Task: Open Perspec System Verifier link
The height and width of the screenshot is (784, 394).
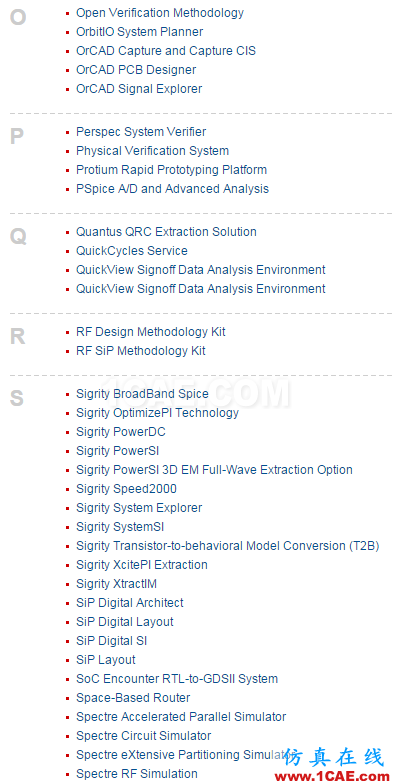Action: click(141, 132)
